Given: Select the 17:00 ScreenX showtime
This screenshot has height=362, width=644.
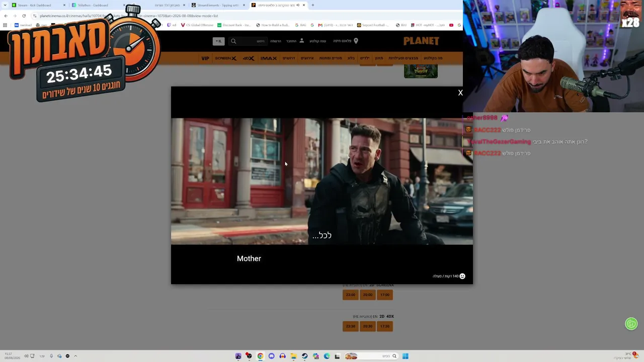Looking at the screenshot, I should [x=385, y=295].
